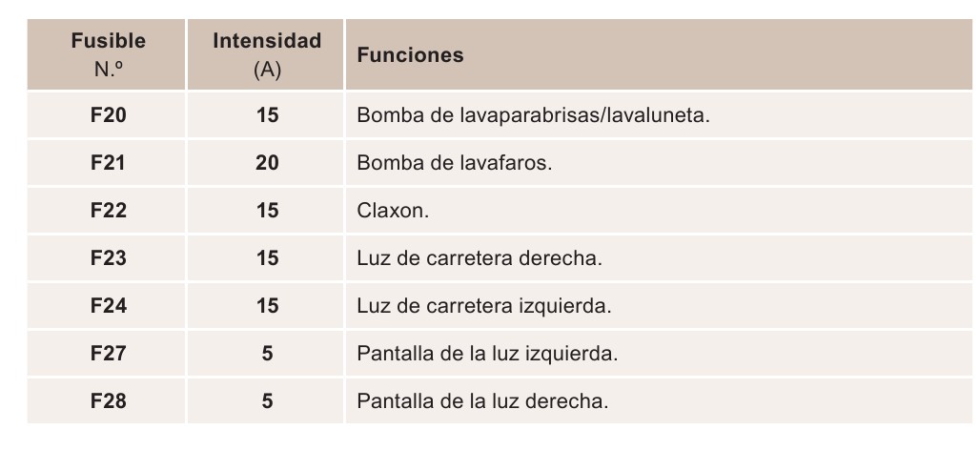Click the Bomba de lavafaros text

(455, 162)
